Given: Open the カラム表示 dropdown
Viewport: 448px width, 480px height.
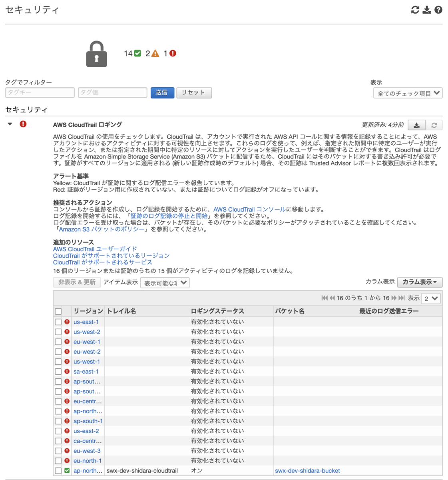Looking at the screenshot, I should (x=420, y=282).
